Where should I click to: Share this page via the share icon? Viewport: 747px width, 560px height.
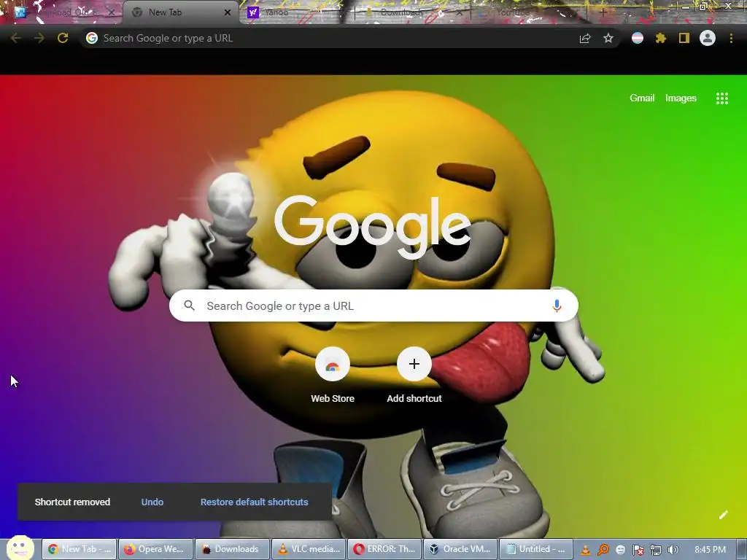coord(585,38)
